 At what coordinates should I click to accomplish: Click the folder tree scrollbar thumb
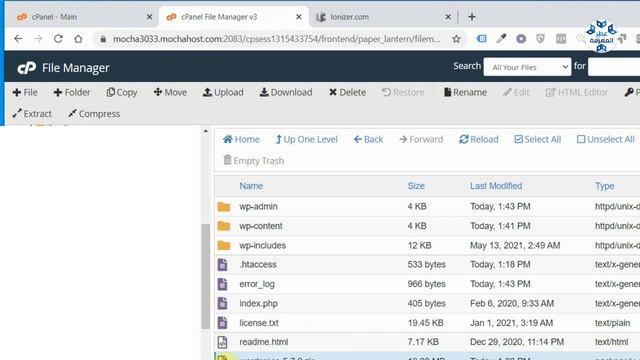coord(206,276)
